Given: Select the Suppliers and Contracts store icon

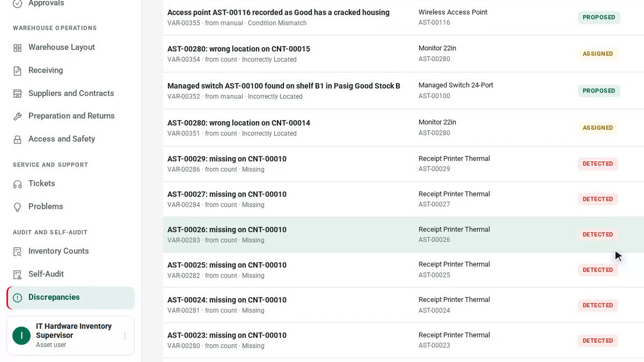Looking at the screenshot, I should [x=17, y=94].
